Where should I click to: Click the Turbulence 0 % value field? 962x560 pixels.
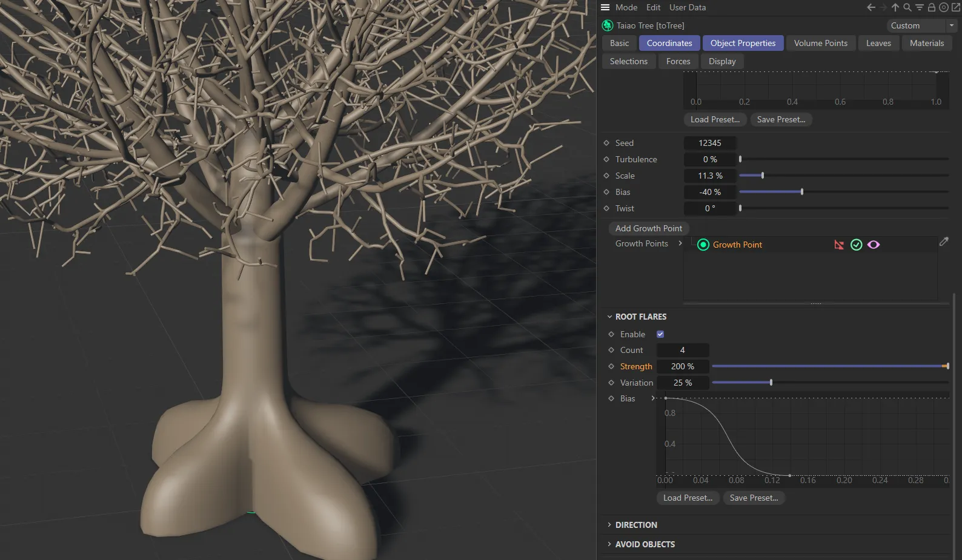tap(710, 159)
